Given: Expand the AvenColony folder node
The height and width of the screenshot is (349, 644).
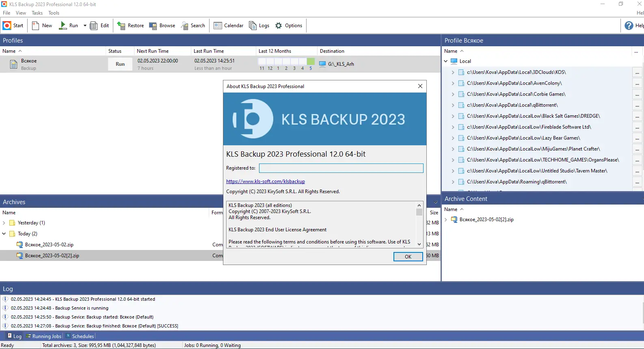Looking at the screenshot, I should click(453, 83).
